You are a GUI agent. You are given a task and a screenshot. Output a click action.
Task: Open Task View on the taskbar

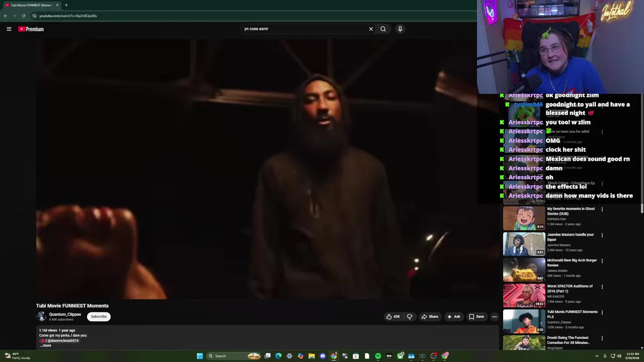click(x=268, y=356)
